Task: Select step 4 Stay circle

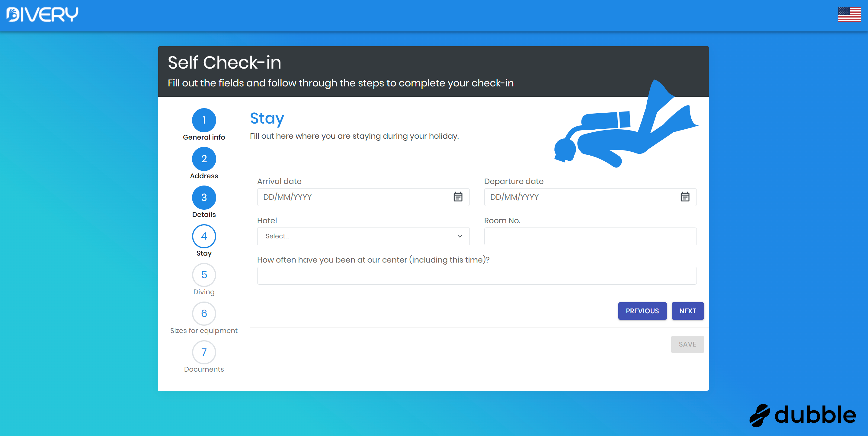Action: pos(204,236)
